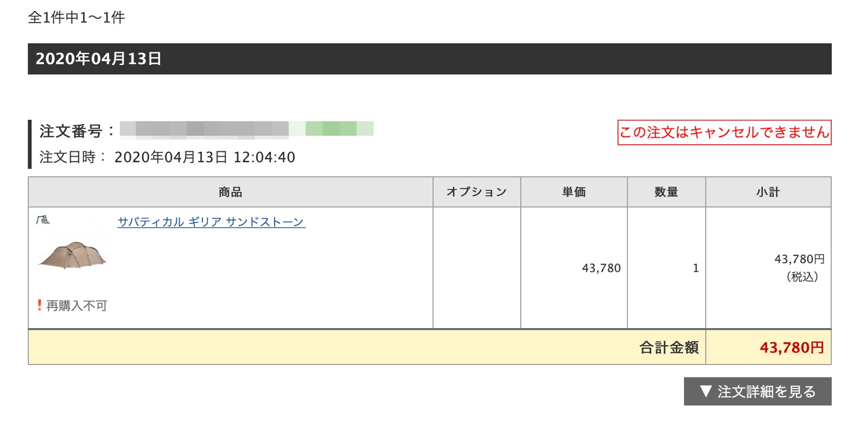The width and height of the screenshot is (868, 447).
Task: Click the small brand logo above the tent image
Action: pyautogui.click(x=43, y=220)
